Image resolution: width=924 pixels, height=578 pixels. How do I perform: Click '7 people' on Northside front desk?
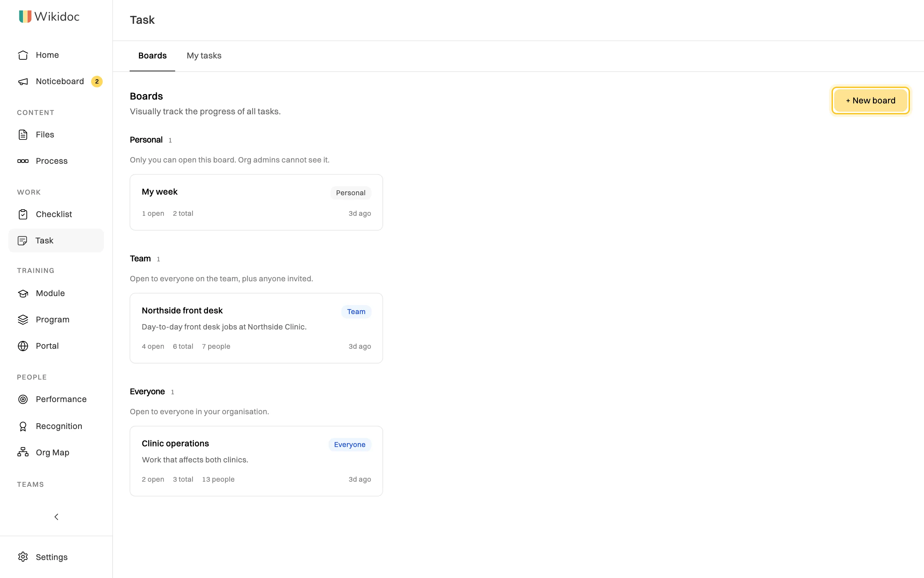[216, 346]
